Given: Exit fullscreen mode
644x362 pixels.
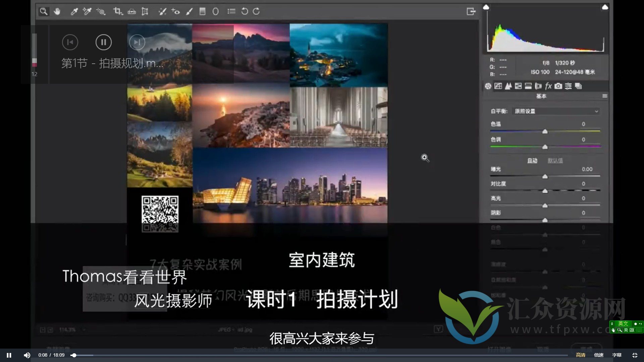Looking at the screenshot, I should coord(635,355).
